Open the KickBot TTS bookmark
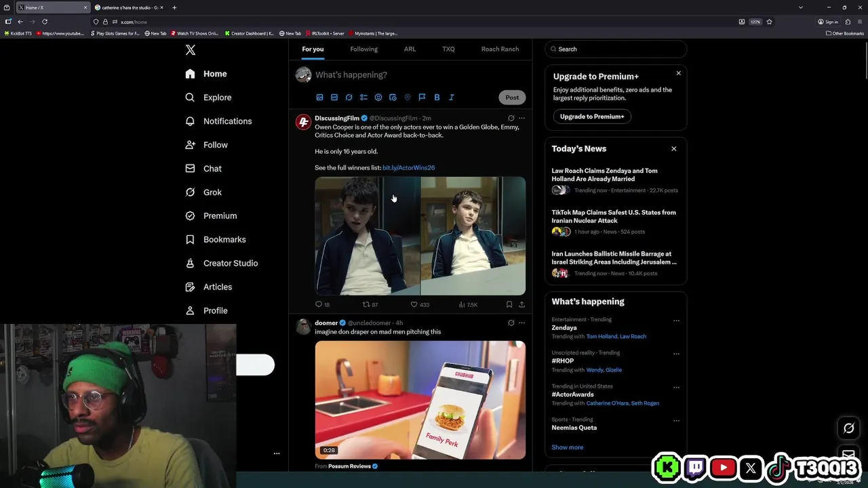This screenshot has width=868, height=488. (x=18, y=33)
